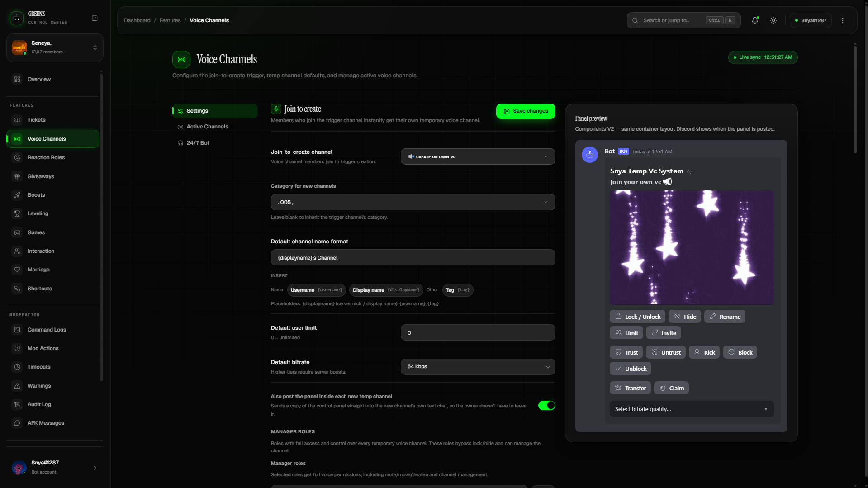Image resolution: width=868 pixels, height=488 pixels.
Task: Open the Shortcuts section
Action: tap(53, 289)
